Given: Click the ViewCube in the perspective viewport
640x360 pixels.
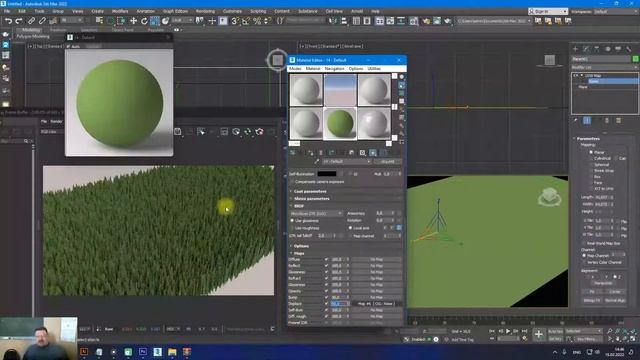Looking at the screenshot, I should [x=550, y=197].
